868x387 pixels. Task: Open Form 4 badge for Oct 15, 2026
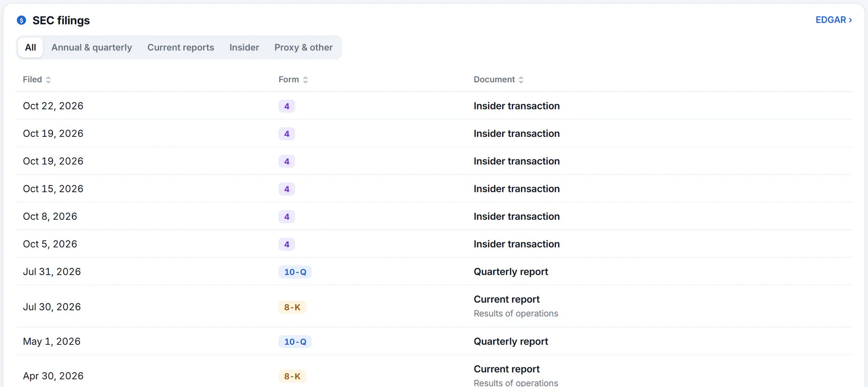287,189
